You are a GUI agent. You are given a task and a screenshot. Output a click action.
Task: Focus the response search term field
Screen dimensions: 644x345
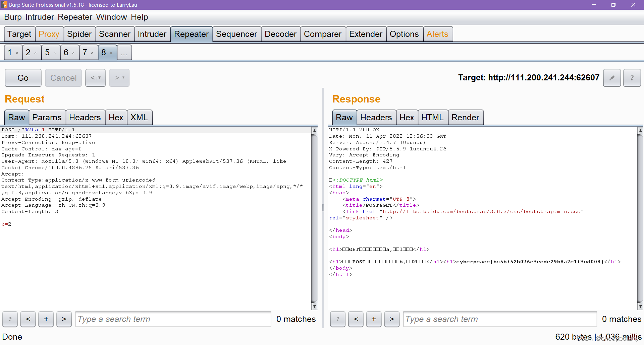tap(500, 319)
